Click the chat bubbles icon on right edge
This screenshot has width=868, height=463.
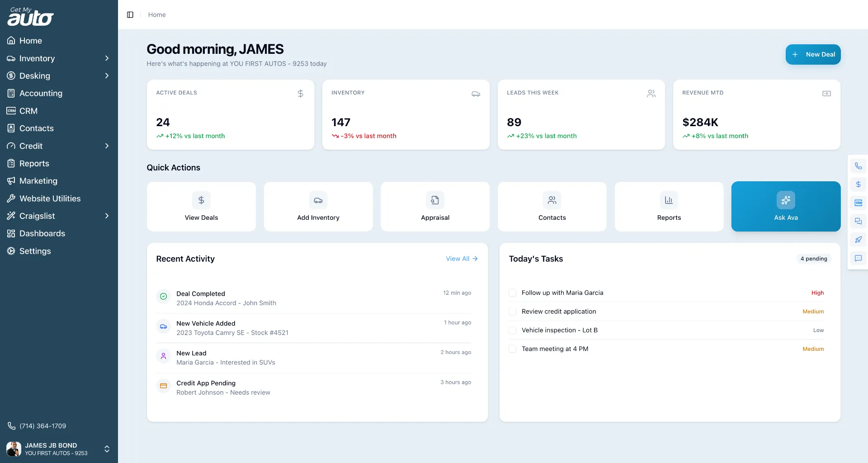pos(858,221)
